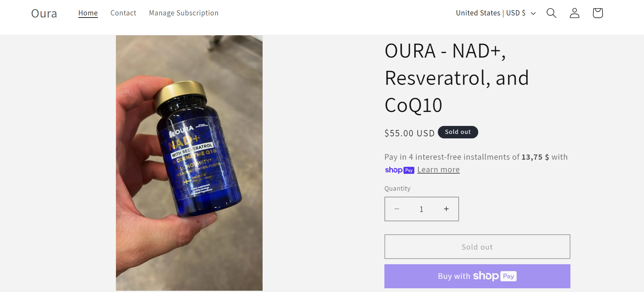This screenshot has width=644, height=292.
Task: Increase quantity with the plus button
Action: pos(446,209)
